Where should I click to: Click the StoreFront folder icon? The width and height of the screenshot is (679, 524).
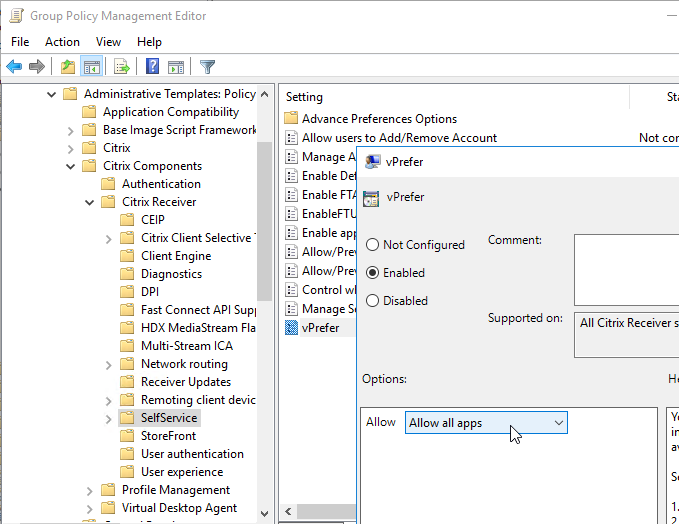(127, 436)
